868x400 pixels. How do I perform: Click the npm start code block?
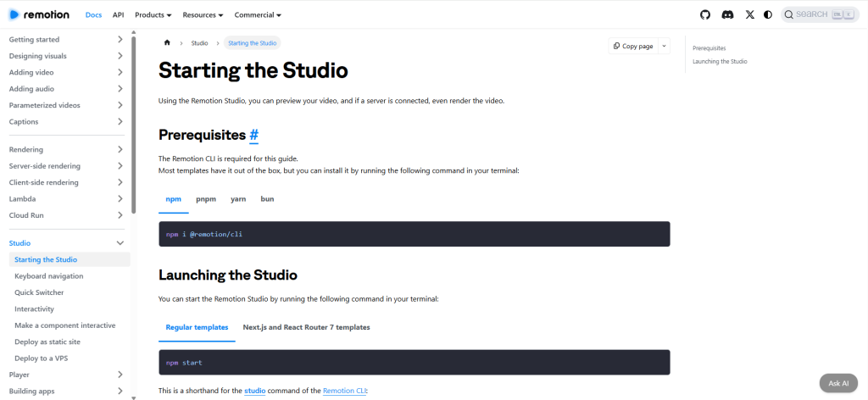tap(414, 363)
